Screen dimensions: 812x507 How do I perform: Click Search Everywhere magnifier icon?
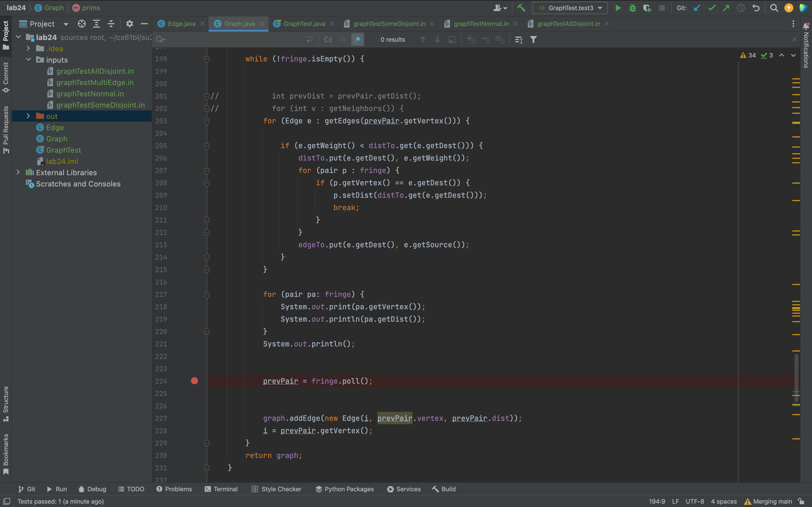[x=774, y=8]
